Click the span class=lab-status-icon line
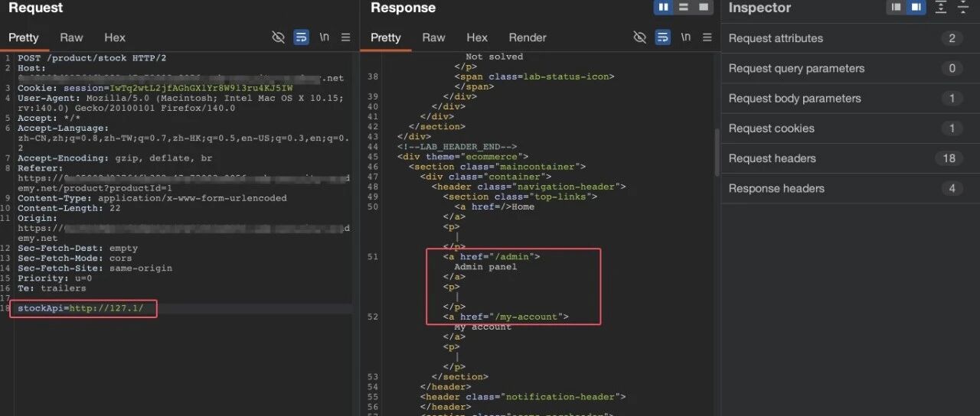 [534, 76]
